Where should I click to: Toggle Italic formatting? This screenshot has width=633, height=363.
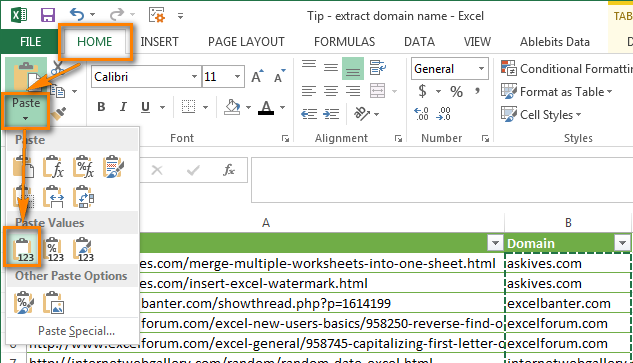pos(123,107)
